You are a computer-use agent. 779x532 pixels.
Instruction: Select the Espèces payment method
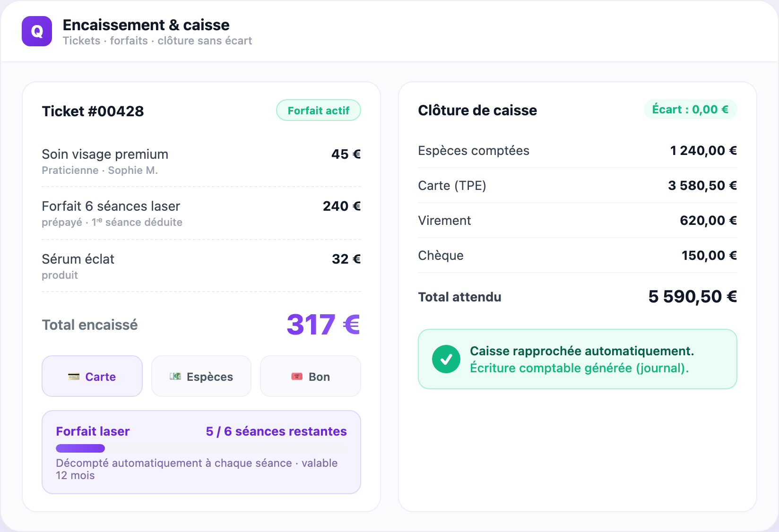(x=201, y=376)
